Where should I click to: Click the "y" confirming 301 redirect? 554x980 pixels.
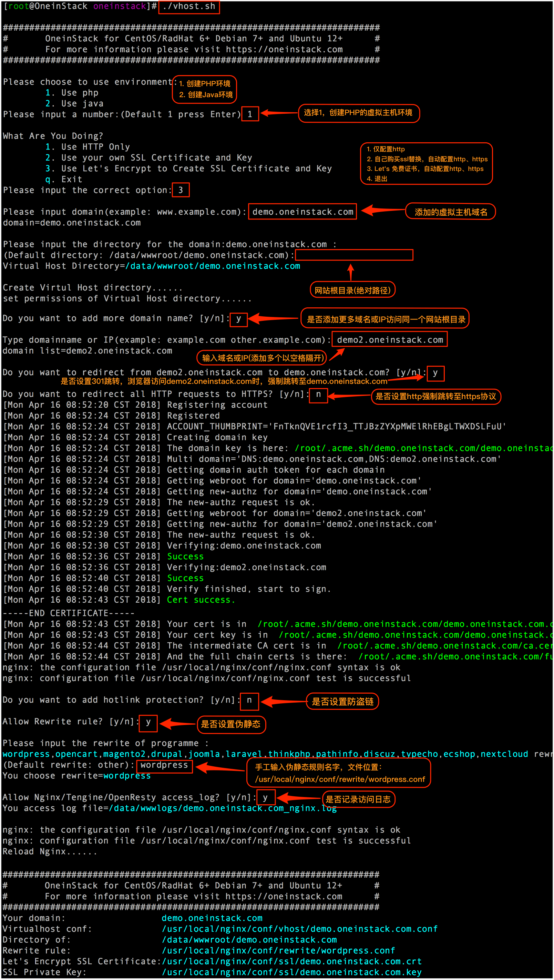435,373
